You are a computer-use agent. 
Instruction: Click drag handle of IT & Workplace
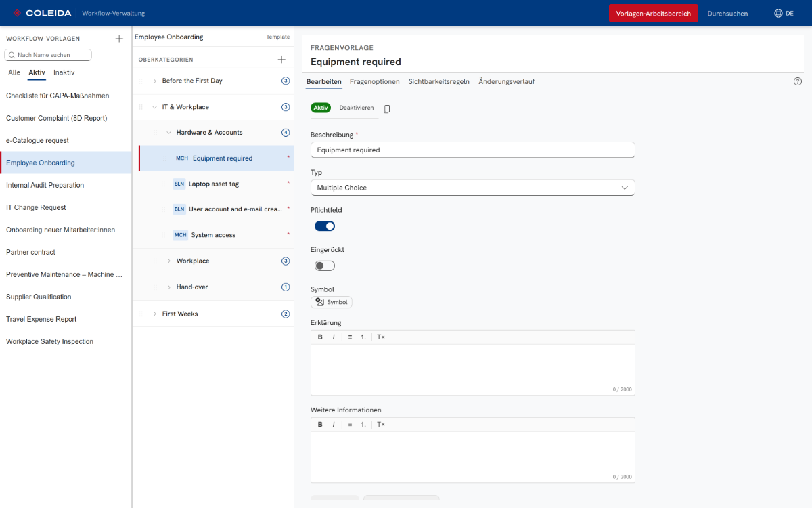tap(141, 107)
